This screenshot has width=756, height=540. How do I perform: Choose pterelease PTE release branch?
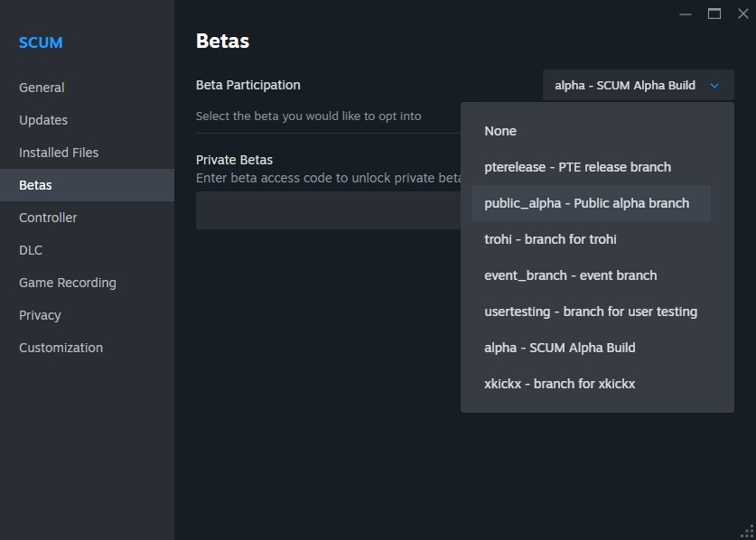click(577, 167)
